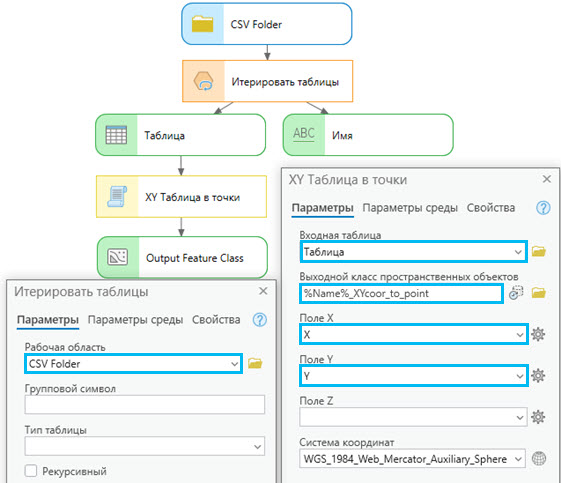Screen dimensions: 561x483
Task: Select the Имя ABC variable icon
Action: (x=304, y=134)
